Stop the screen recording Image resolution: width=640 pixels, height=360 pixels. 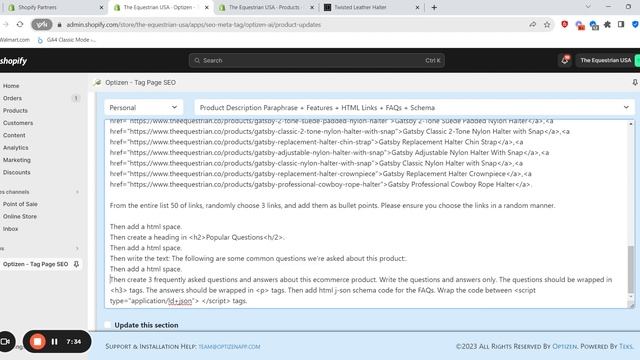point(37,342)
